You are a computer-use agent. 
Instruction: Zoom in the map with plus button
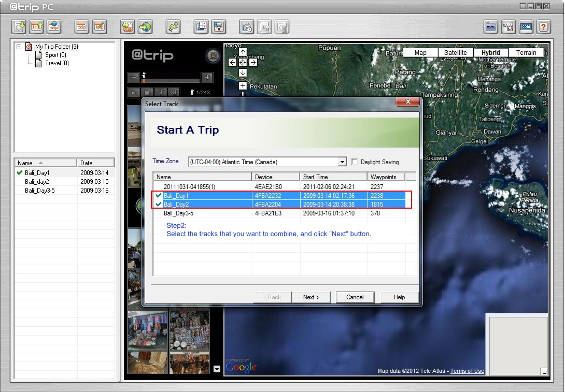[x=243, y=85]
